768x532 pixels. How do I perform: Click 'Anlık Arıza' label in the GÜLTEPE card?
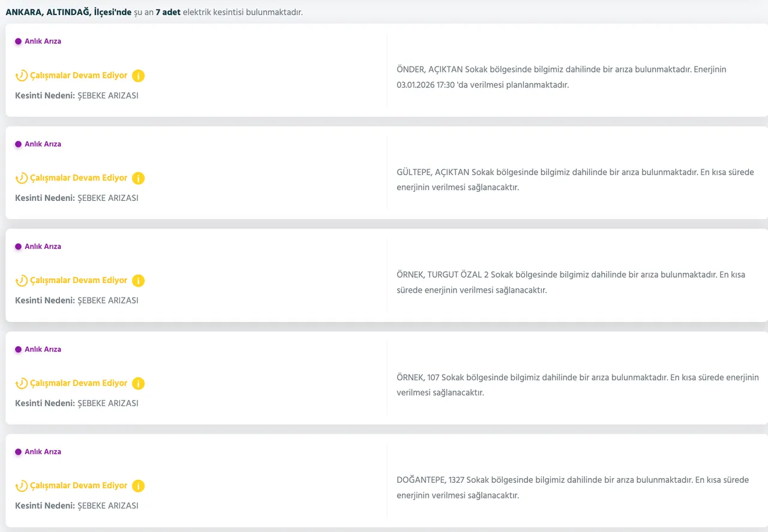(43, 144)
